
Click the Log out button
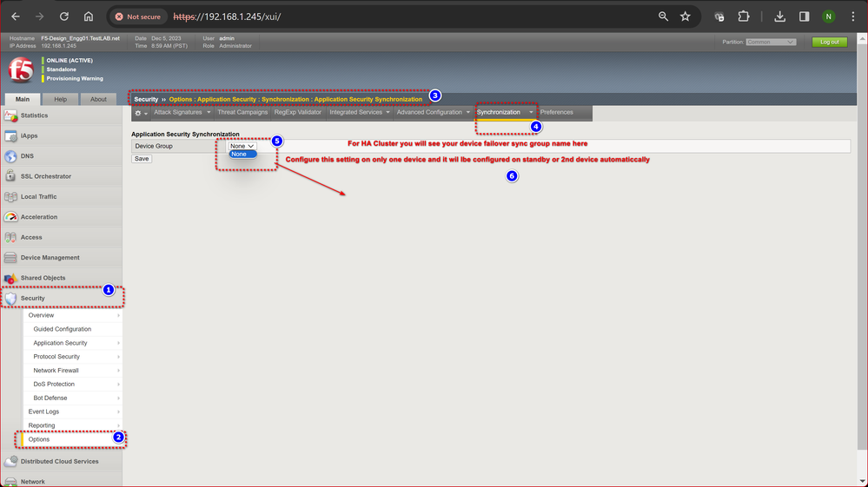[829, 42]
